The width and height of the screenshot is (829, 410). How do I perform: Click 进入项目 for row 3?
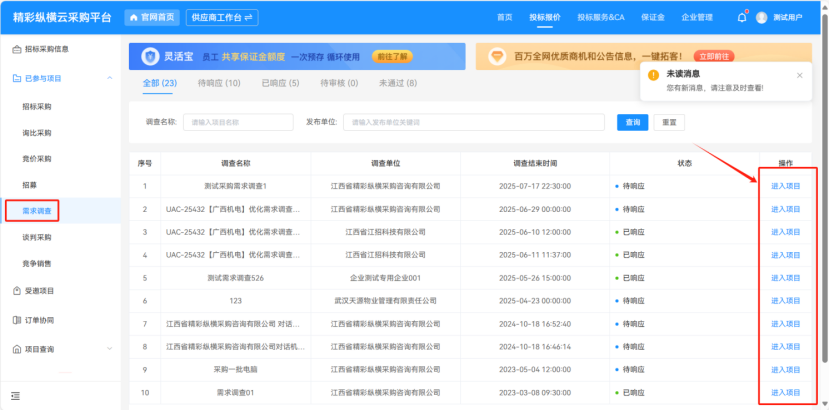coord(786,232)
